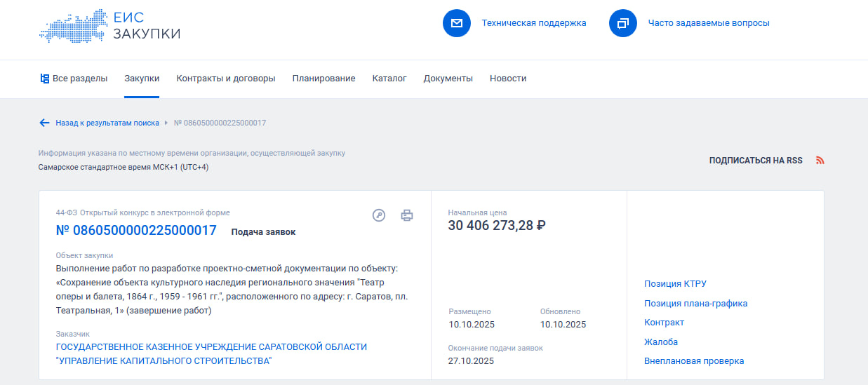Click the FAQ windows icon
Viewport: 868px width, 385px height.
click(623, 23)
